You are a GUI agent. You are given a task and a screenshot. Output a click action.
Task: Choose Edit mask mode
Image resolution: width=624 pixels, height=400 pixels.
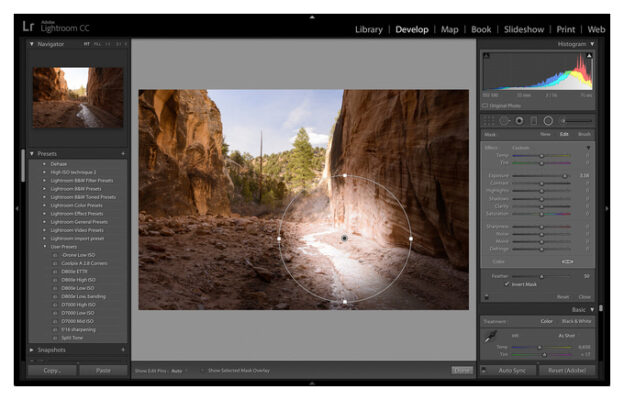[564, 134]
